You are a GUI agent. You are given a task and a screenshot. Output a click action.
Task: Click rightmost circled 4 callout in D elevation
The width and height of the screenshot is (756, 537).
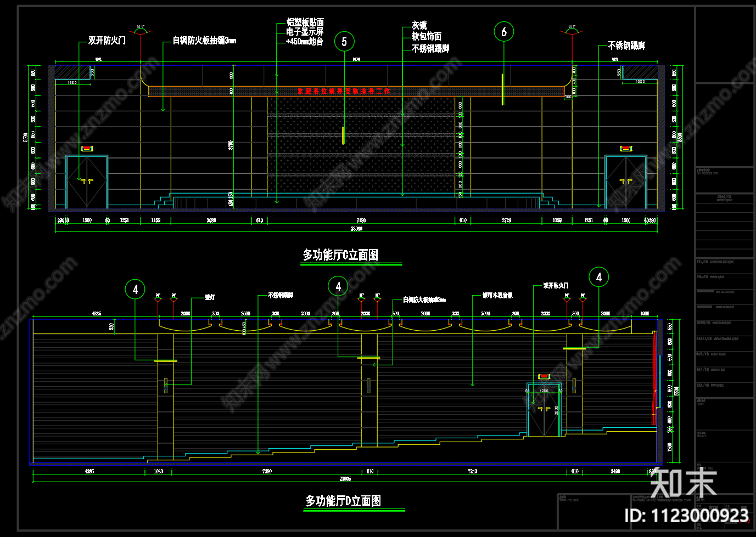[x=599, y=277]
